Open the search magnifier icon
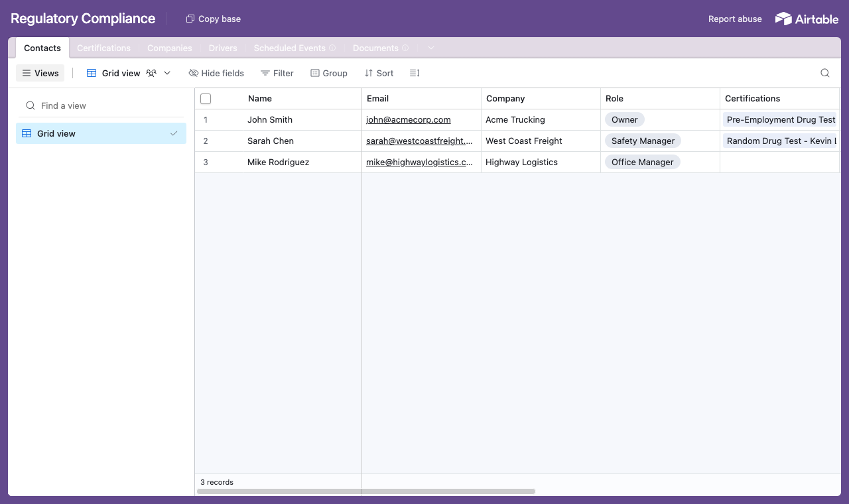 tap(825, 73)
